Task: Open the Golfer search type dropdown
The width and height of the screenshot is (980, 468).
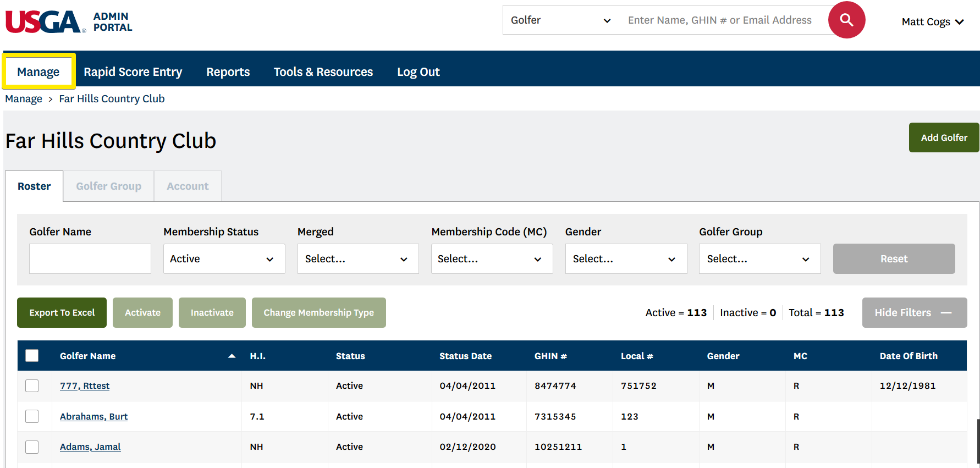Action: [x=560, y=20]
